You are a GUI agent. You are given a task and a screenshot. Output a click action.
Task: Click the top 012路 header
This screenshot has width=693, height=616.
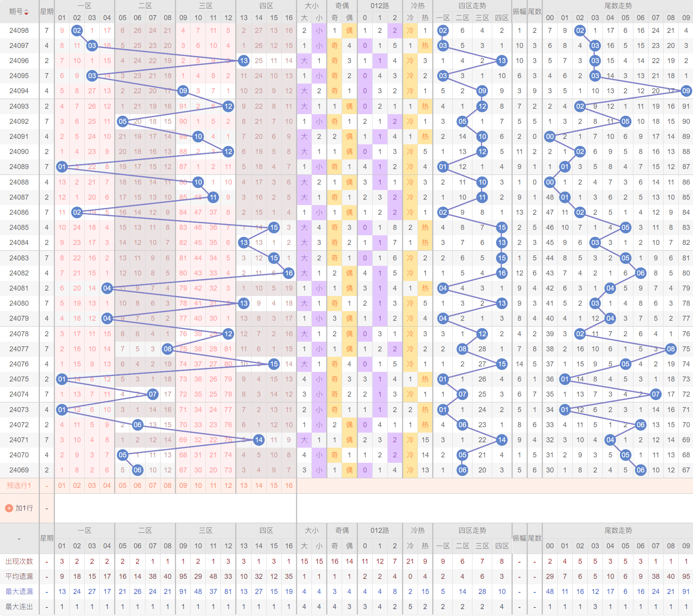coord(380,6)
